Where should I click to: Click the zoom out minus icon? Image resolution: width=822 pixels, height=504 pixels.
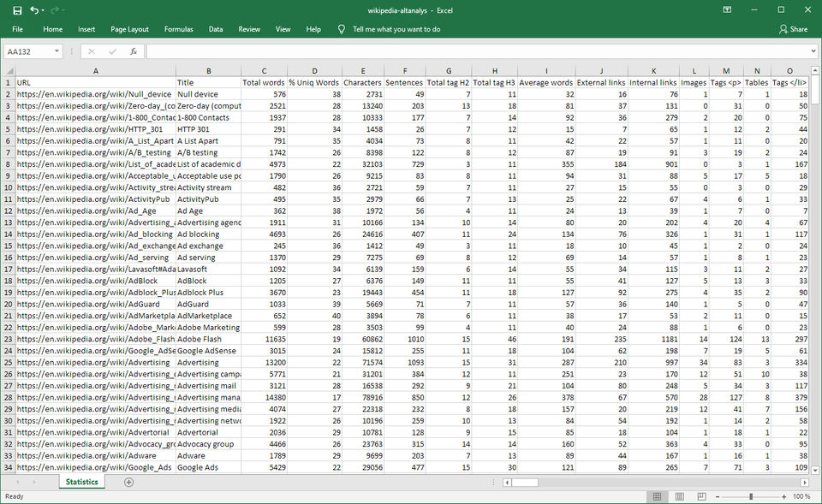pos(719,496)
